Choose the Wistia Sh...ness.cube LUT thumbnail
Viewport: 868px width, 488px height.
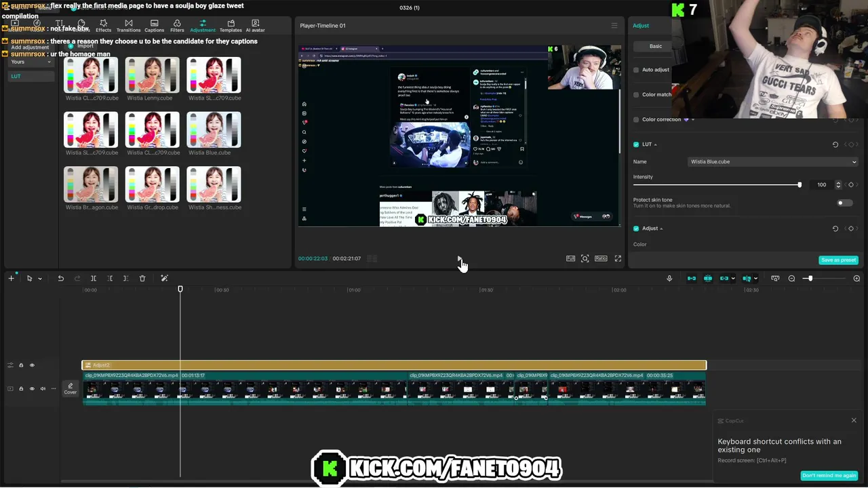(214, 184)
